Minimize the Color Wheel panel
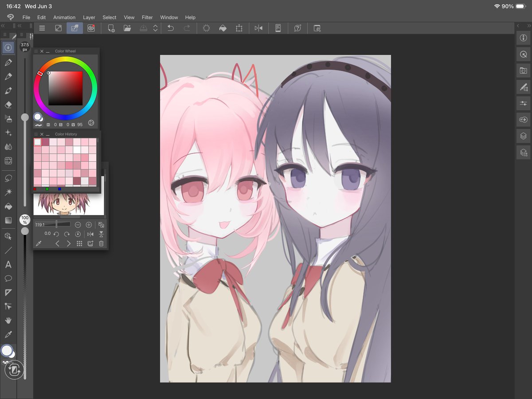This screenshot has height=399, width=532. click(48, 51)
